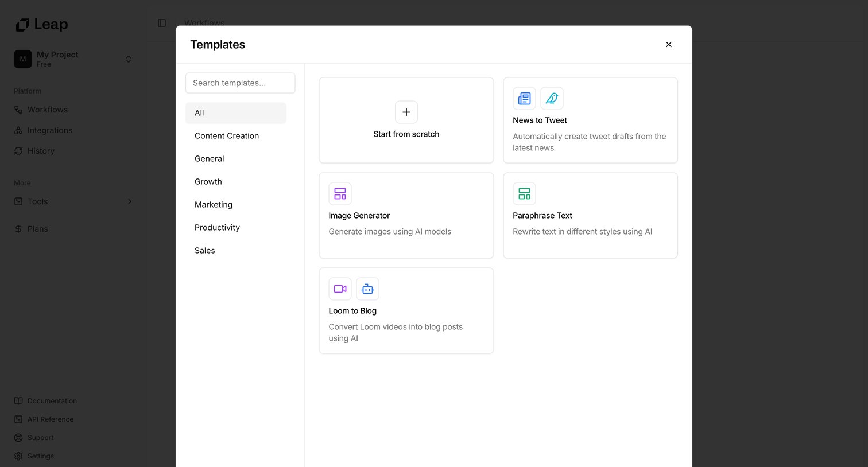Choose the Start from scratch label

coord(406,134)
